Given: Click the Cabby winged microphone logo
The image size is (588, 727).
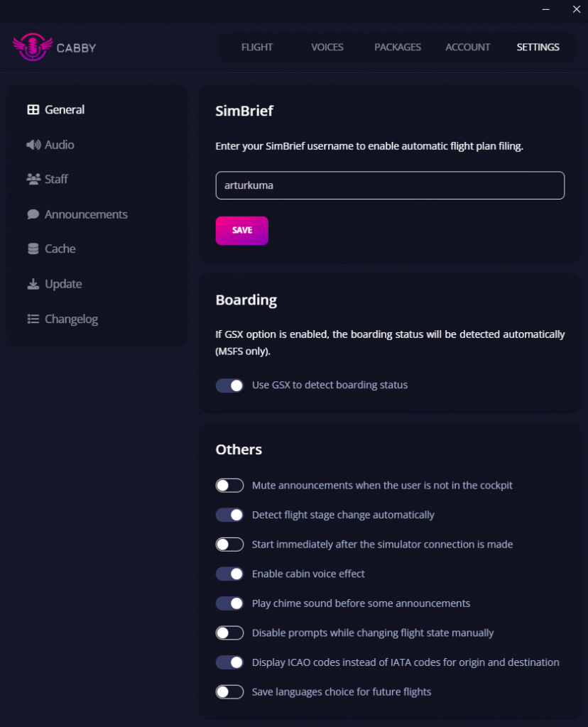Looking at the screenshot, I should pos(33,47).
